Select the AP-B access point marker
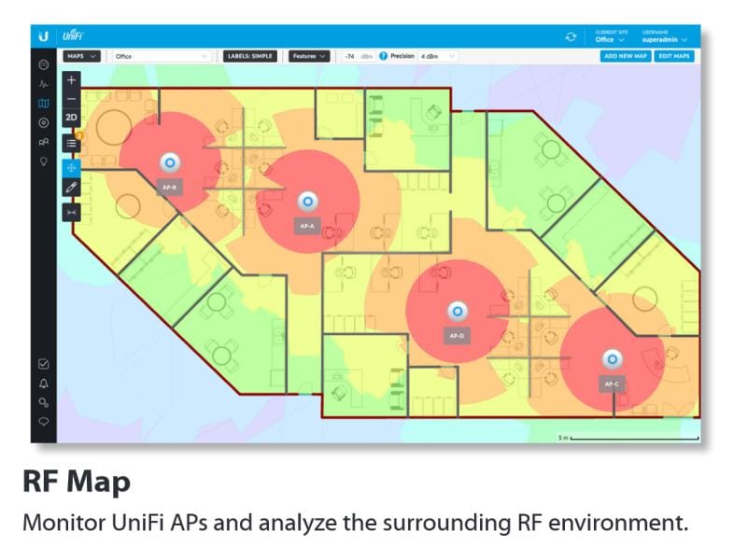747x560 pixels. (x=170, y=163)
